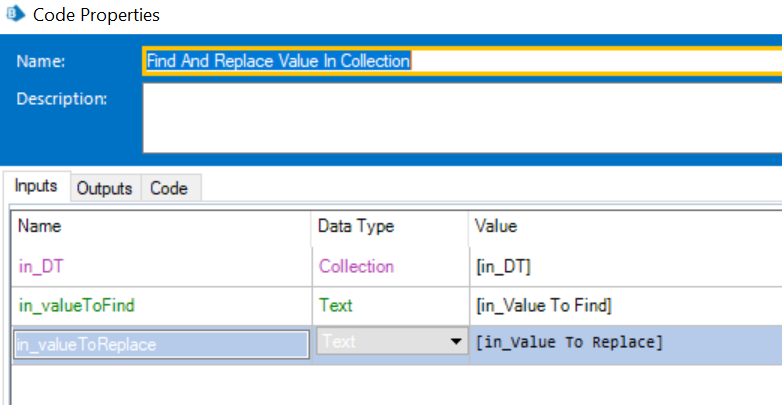
Task: Click the Name text field
Action: pyautogui.click(x=460, y=61)
